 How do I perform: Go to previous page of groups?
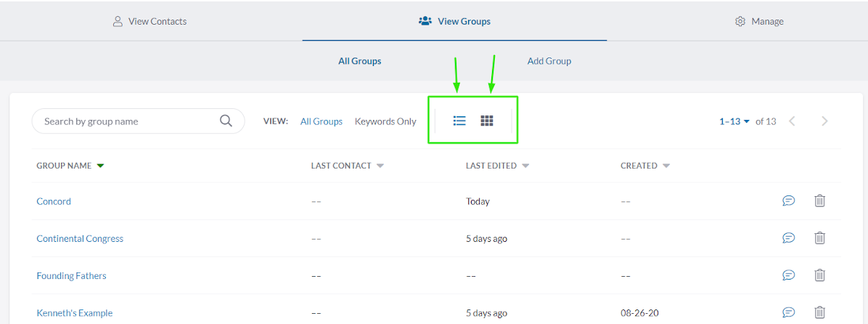(793, 121)
